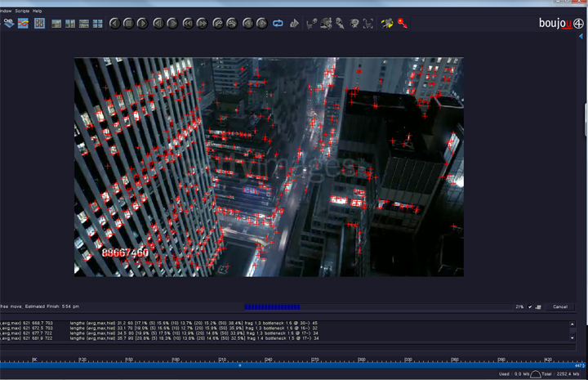This screenshot has height=380, width=588.
Task: Click the Total 2252.4 Mb memory readout
Action: pos(560,374)
